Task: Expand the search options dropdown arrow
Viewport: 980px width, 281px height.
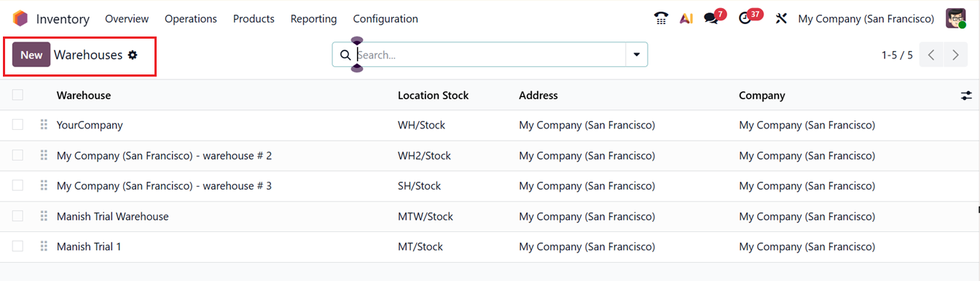Action: 637,55
